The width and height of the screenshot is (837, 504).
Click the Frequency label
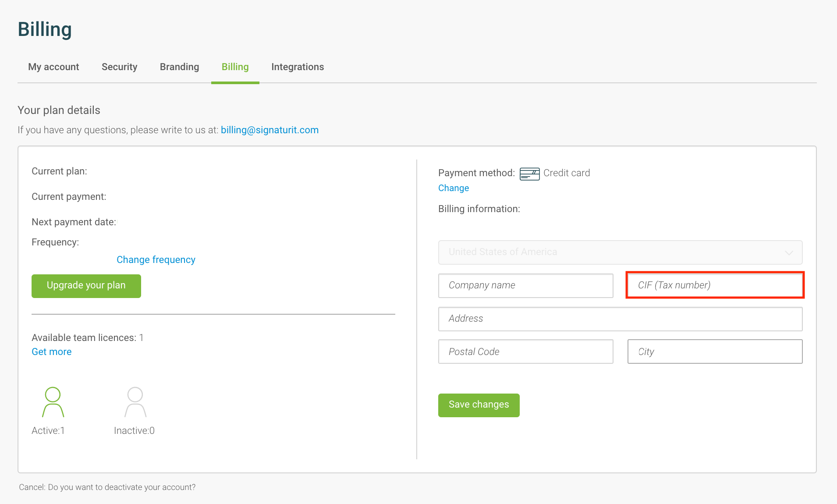[x=55, y=242]
